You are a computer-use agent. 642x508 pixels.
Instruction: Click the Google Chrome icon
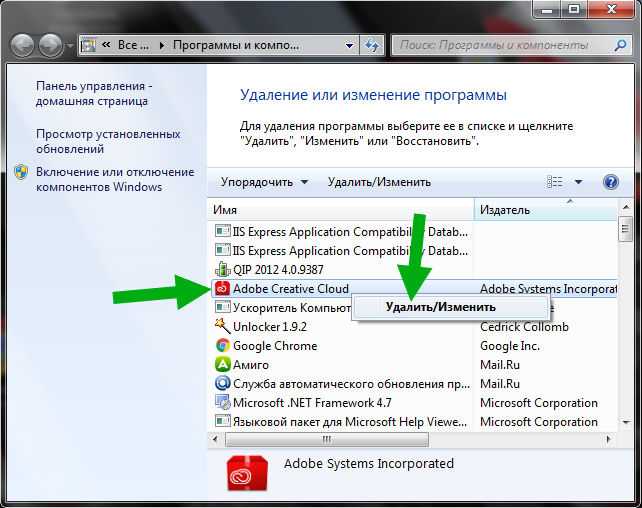pyautogui.click(x=222, y=345)
